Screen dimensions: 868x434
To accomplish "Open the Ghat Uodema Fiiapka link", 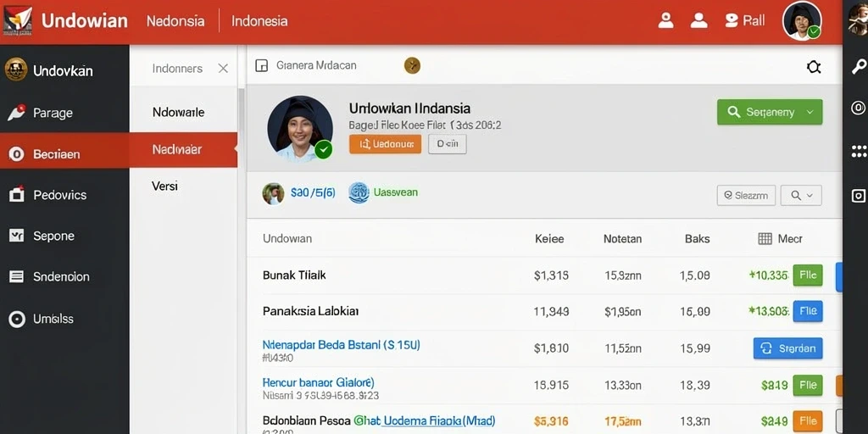I will click(x=424, y=420).
